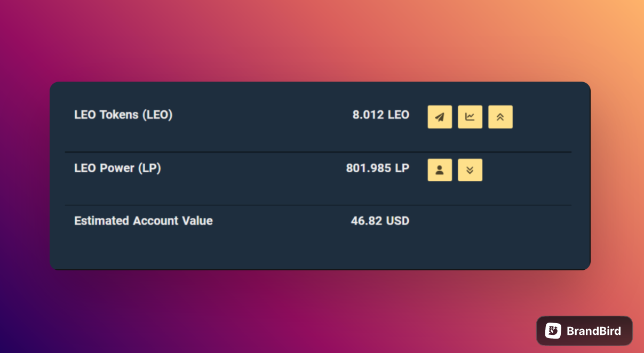Click the (LP) abbreviation in LEO Power
The image size is (644, 353).
(x=149, y=168)
